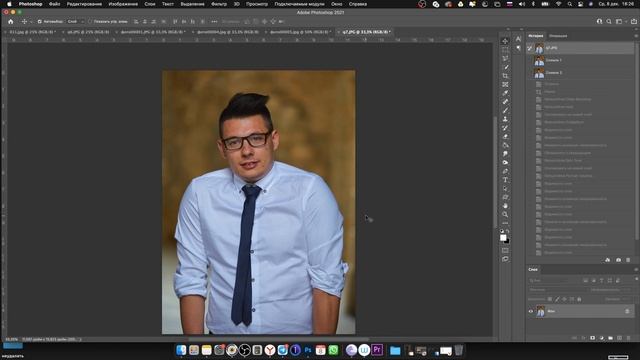Screen dimensions: 640x360
Task: Select the Фон layer row
Action: [580, 311]
